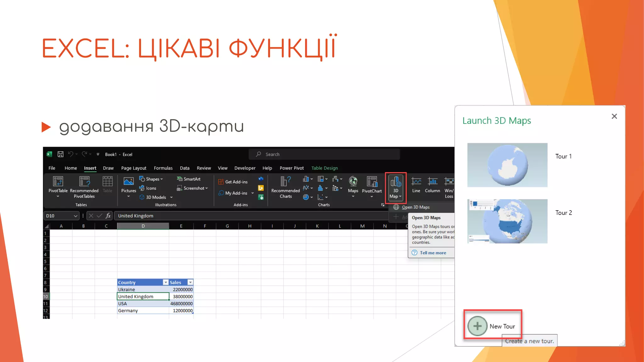
Task: Open the Screenshot dropdown
Action: 192,188
